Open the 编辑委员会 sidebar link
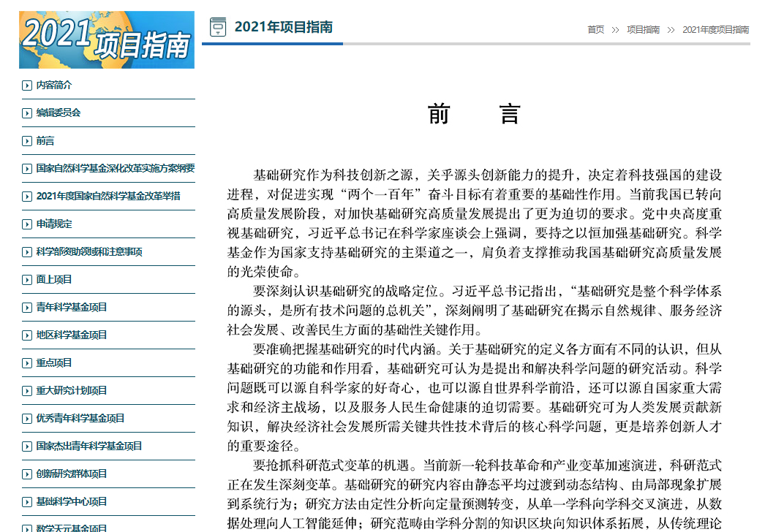This screenshot has height=532, width=765. pyautogui.click(x=58, y=113)
